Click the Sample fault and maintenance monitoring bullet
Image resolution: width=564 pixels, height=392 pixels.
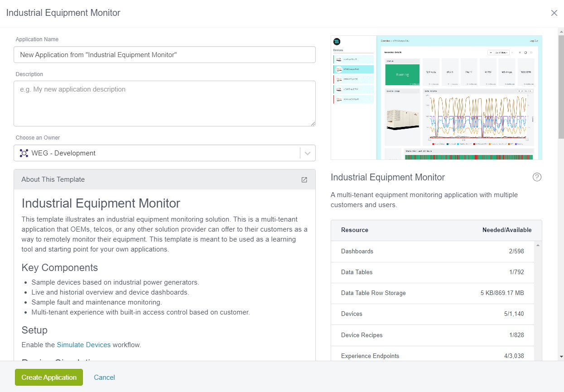click(96, 302)
